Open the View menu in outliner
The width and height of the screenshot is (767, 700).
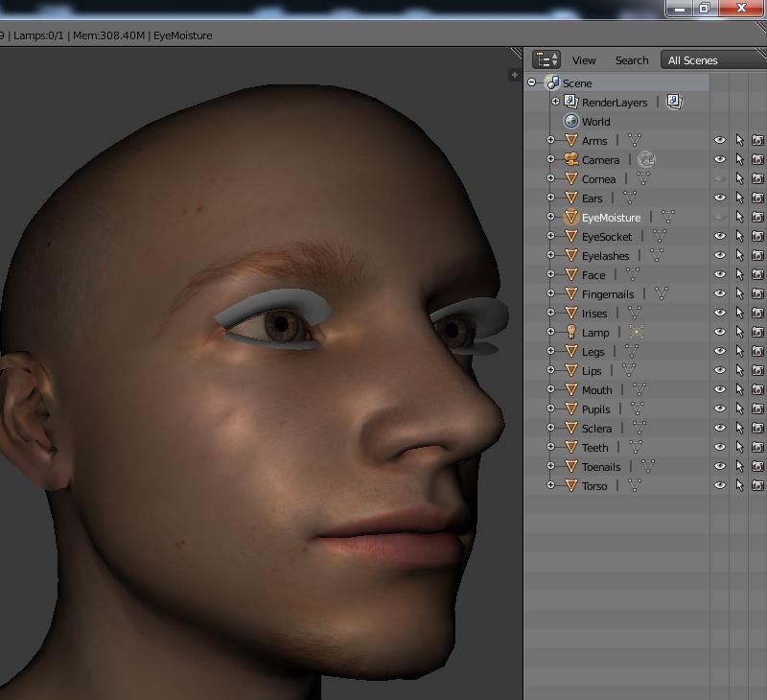pos(584,59)
